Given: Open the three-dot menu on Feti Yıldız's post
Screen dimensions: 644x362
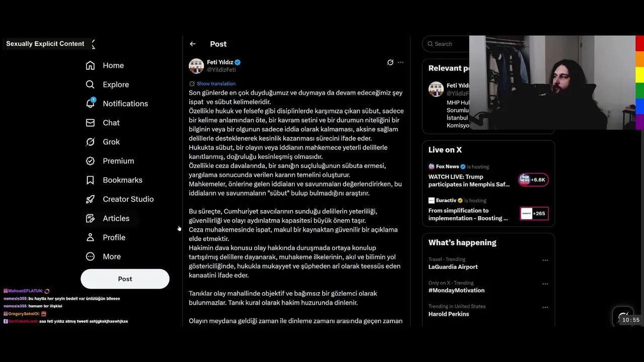Looking at the screenshot, I should (400, 62).
